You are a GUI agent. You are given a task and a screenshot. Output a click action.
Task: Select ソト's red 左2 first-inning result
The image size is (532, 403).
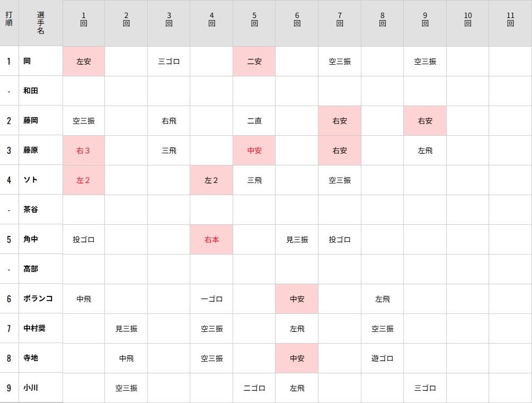(84, 180)
